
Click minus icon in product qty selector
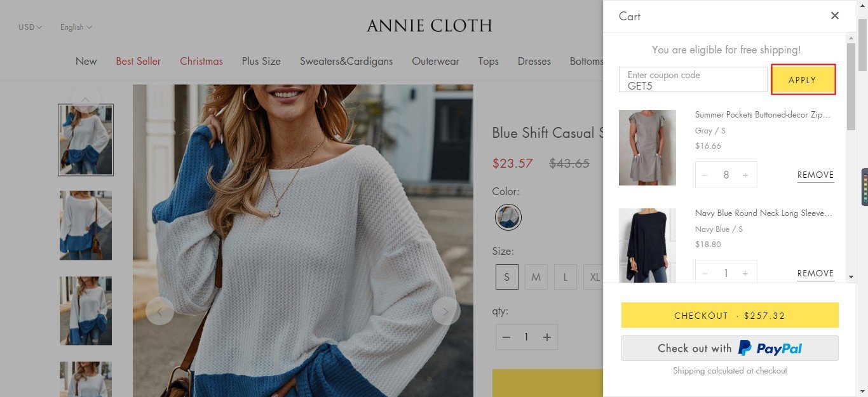coord(506,337)
